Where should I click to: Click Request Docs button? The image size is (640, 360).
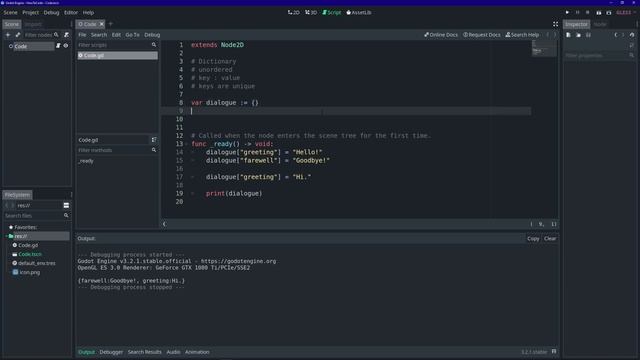[482, 35]
